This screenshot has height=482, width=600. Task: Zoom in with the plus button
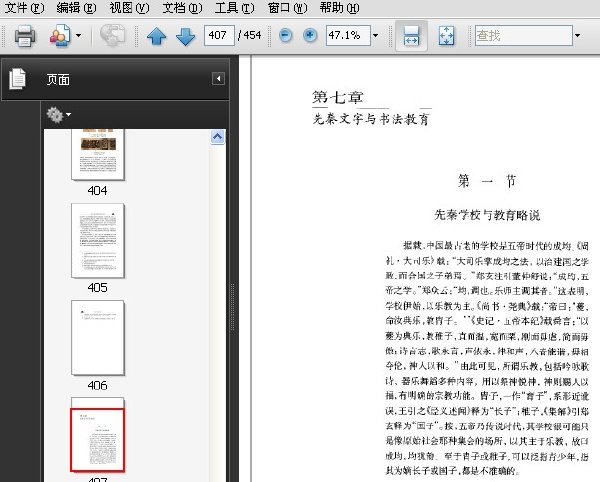pos(310,36)
